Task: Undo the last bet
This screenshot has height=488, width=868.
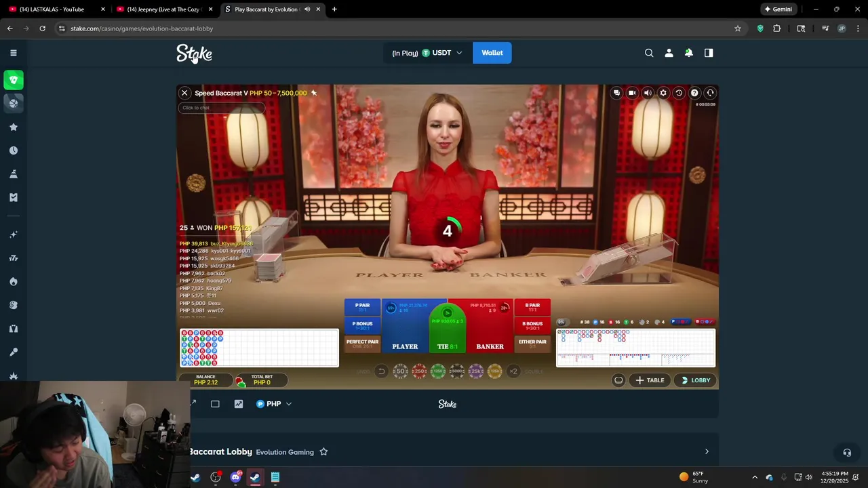Action: (381, 371)
